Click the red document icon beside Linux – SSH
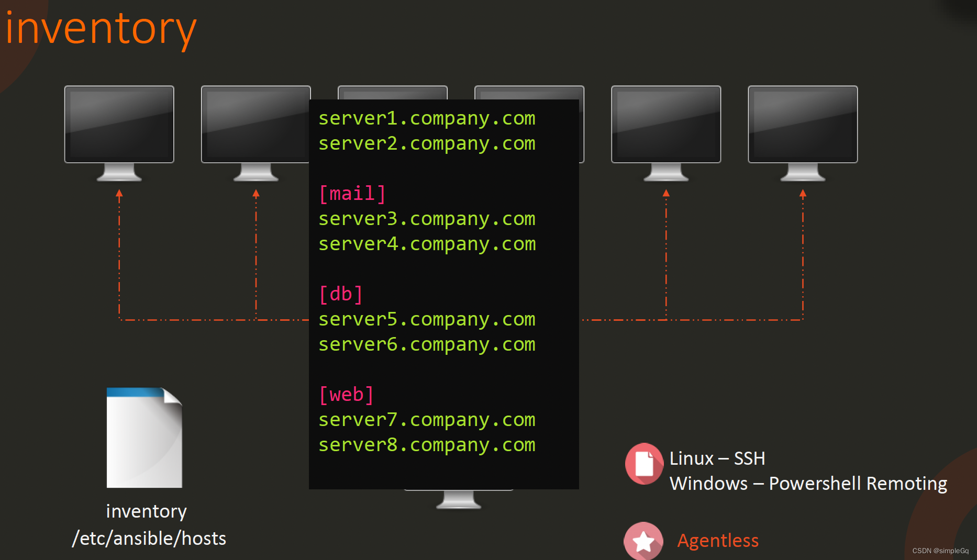The height and width of the screenshot is (560, 977). (x=644, y=464)
